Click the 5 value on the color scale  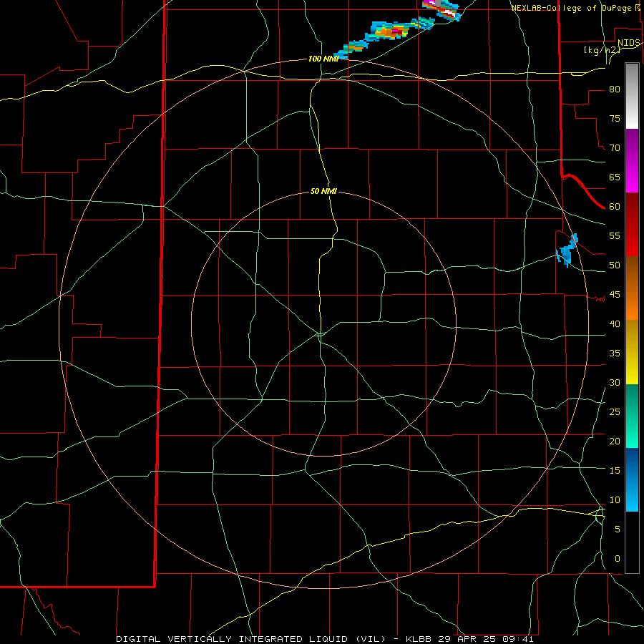618,529
